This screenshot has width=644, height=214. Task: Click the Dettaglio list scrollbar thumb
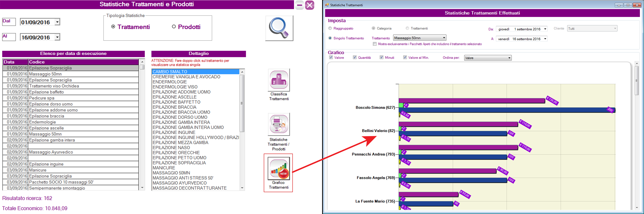pos(242,103)
